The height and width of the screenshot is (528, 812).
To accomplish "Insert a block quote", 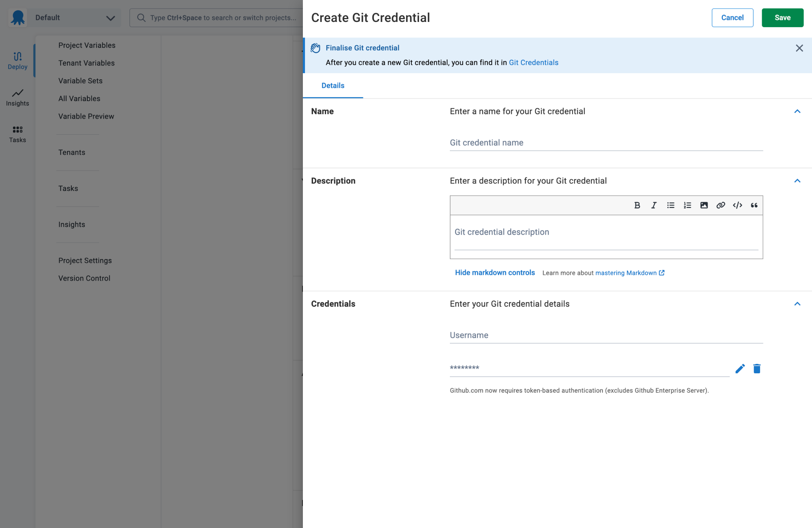I will point(754,205).
